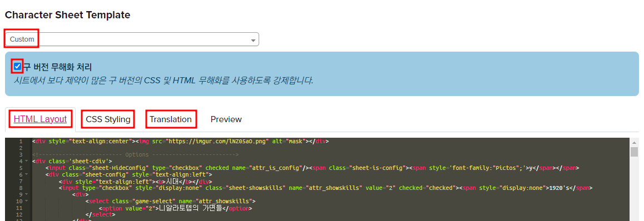Click the 구 버전 무해화 처리 label
The height and width of the screenshot is (221, 644).
coord(57,67)
